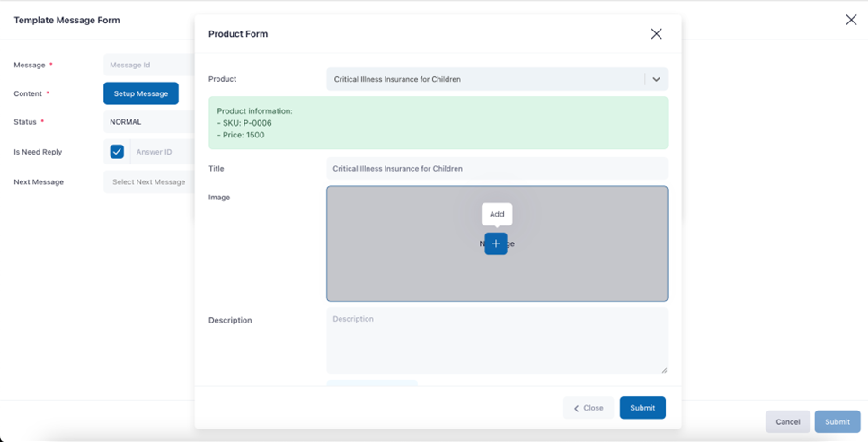This screenshot has width=868, height=442.
Task: Focus the Message Id input field
Action: (149, 65)
